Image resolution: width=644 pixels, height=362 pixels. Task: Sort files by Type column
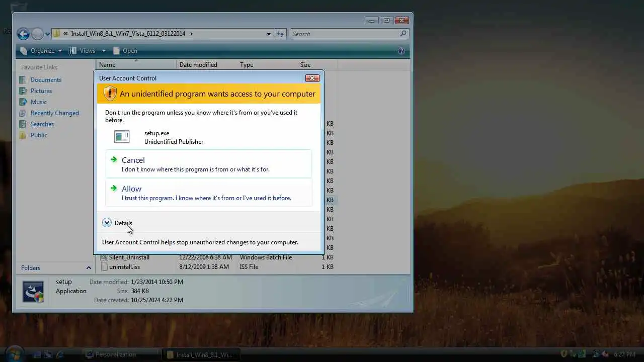click(267, 64)
